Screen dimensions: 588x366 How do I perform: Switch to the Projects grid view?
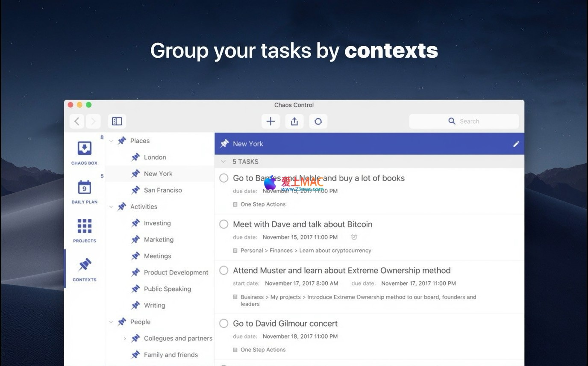[x=84, y=230]
